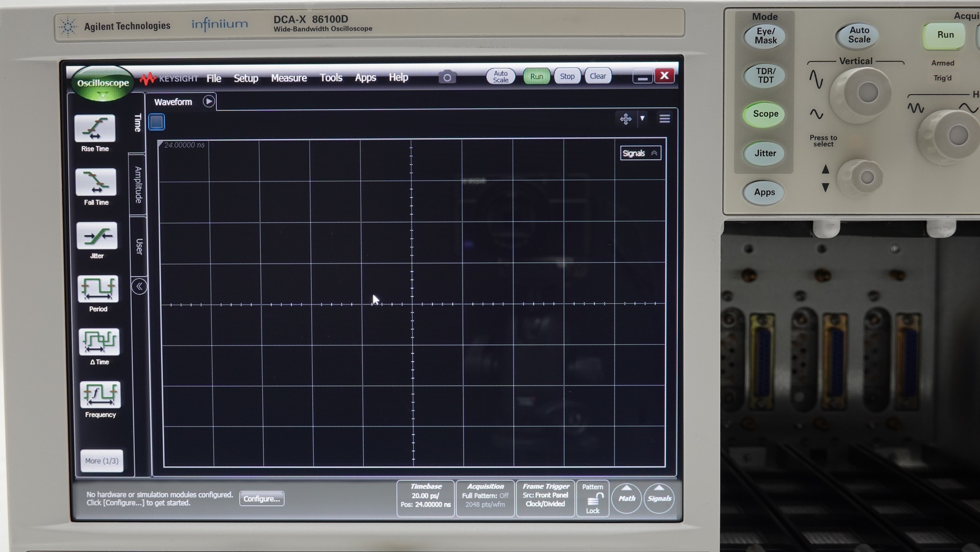This screenshot has height=552, width=980.
Task: Open the Timebase settings panel
Action: tap(426, 498)
